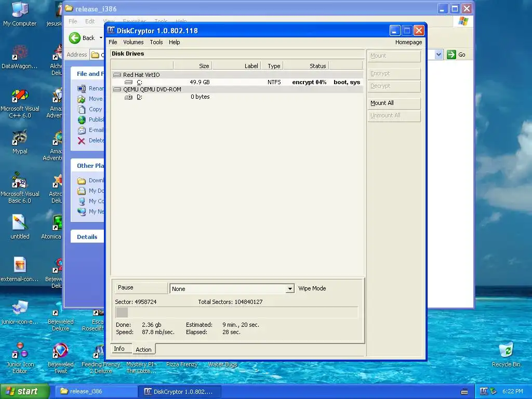
Task: Click the DiskCryptor title bar icon
Action: (x=111, y=31)
